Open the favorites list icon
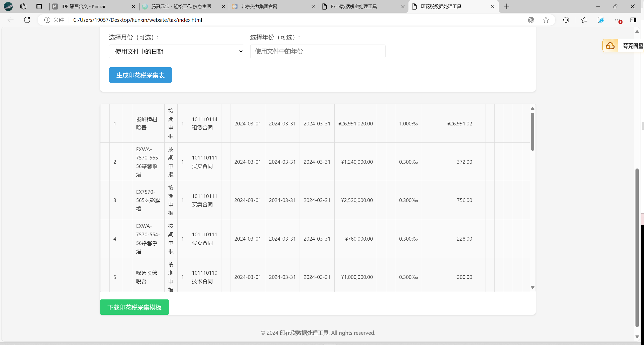 tap(584, 20)
